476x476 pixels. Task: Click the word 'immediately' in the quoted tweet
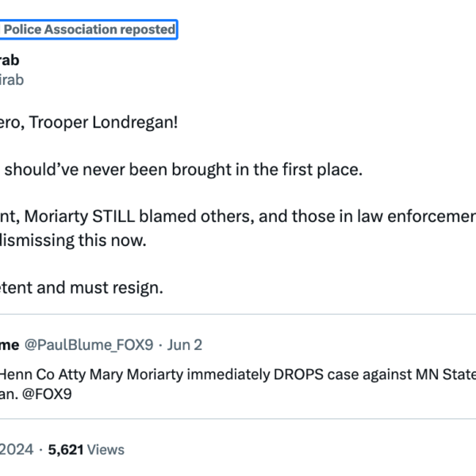tap(228, 374)
